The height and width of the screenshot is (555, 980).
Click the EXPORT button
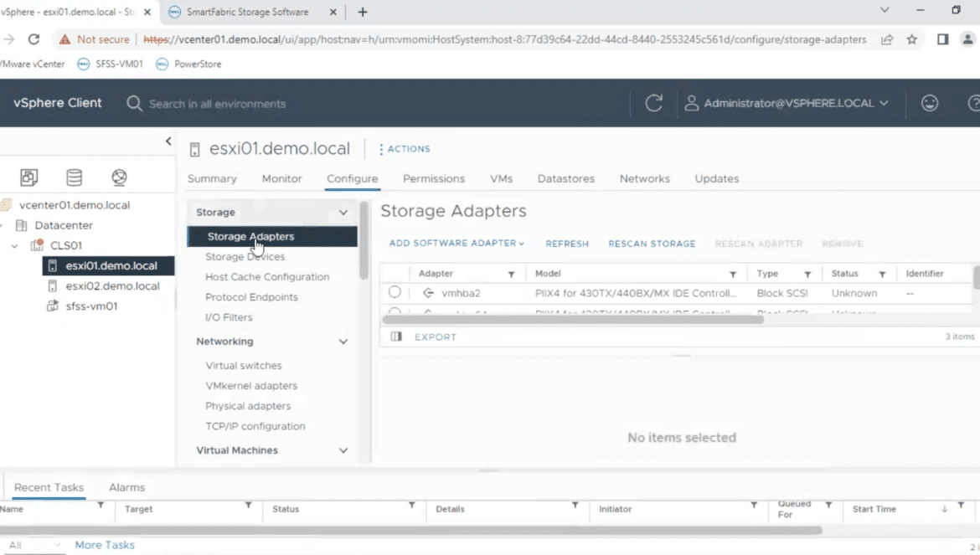(x=436, y=337)
